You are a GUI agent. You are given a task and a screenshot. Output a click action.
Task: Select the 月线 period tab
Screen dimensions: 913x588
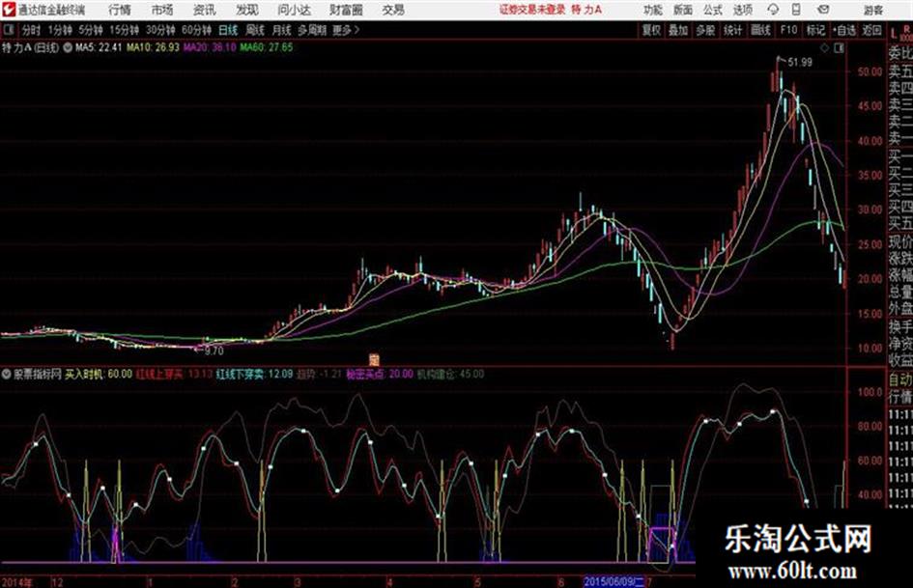point(282,30)
